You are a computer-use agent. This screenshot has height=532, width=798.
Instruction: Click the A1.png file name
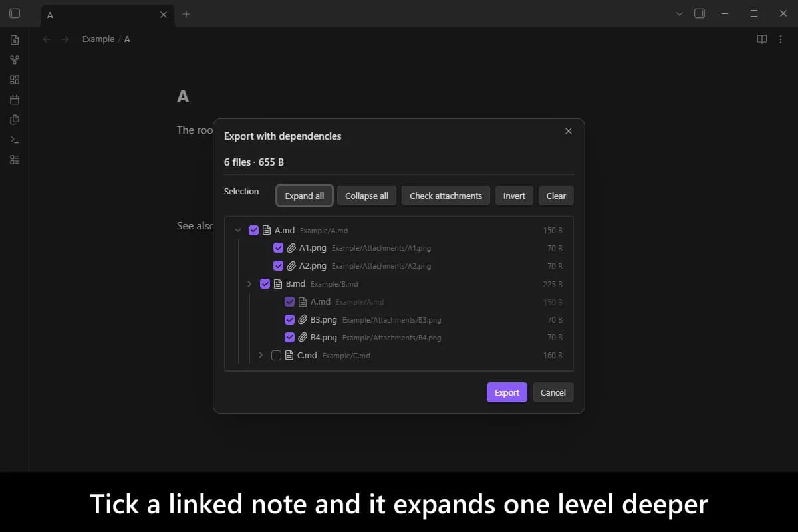pos(313,248)
